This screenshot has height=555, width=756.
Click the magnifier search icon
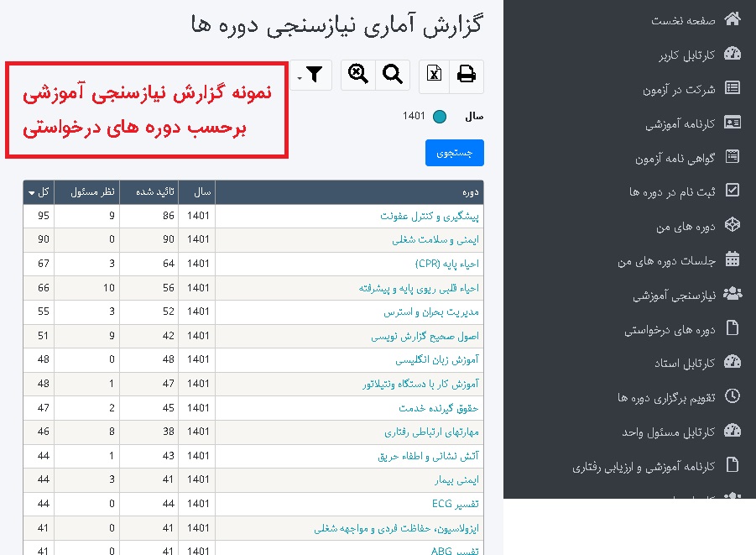[393, 75]
